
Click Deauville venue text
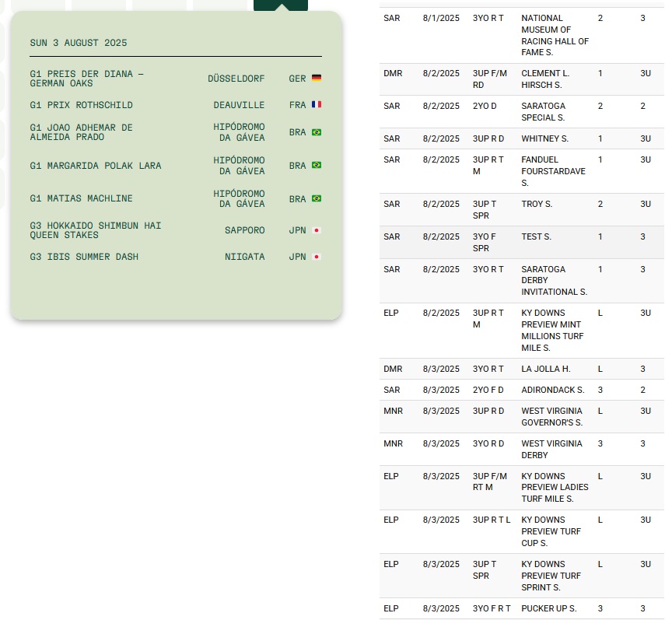click(239, 105)
